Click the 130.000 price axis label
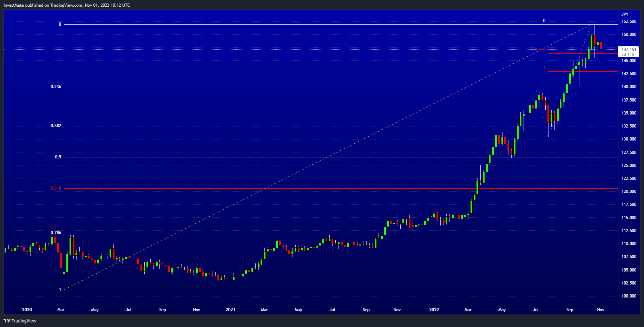This screenshot has width=644, height=327. [629, 139]
